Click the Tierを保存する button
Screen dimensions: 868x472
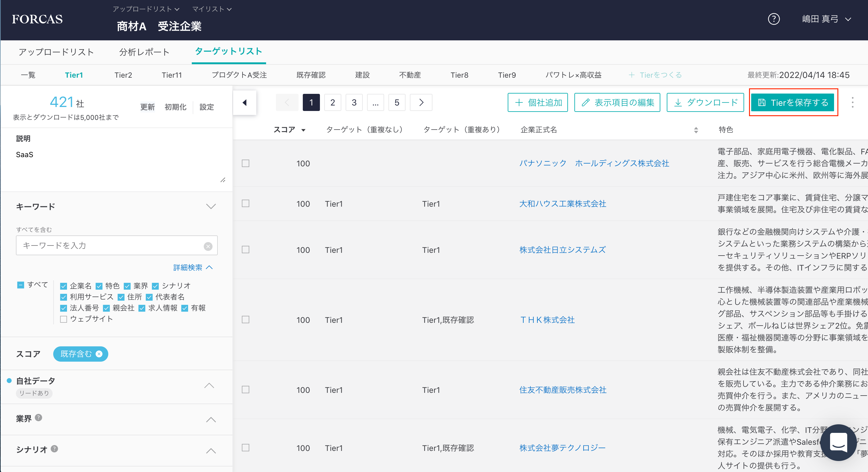coord(792,102)
